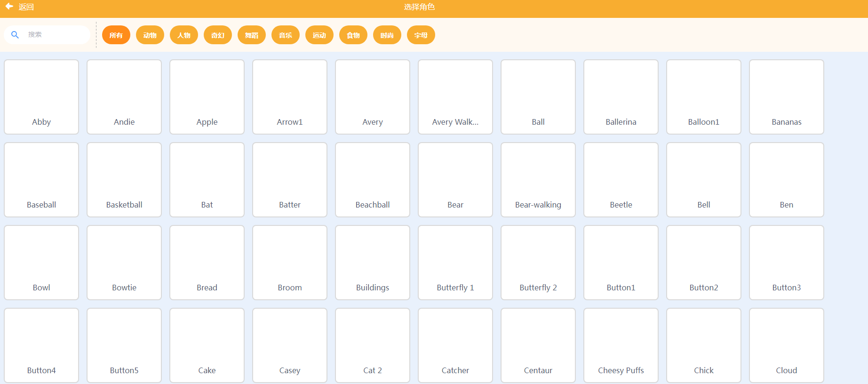Pick the Bat sprite
This screenshot has height=384, width=868.
pos(207,180)
